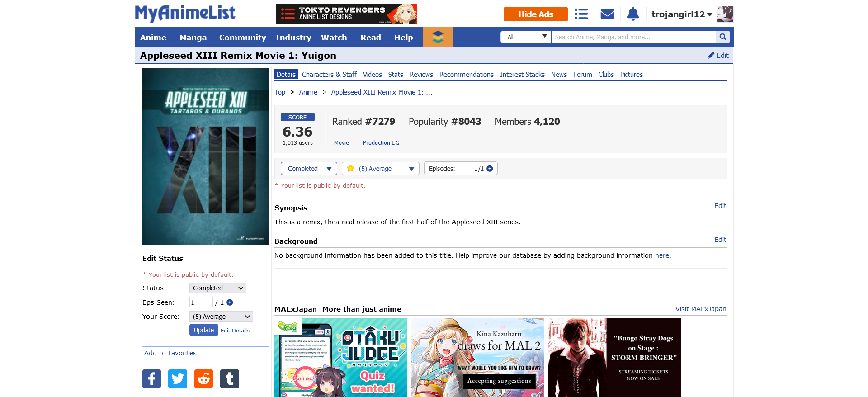This screenshot has width=868, height=397.
Task: Switch to the Videos tab
Action: (x=372, y=75)
